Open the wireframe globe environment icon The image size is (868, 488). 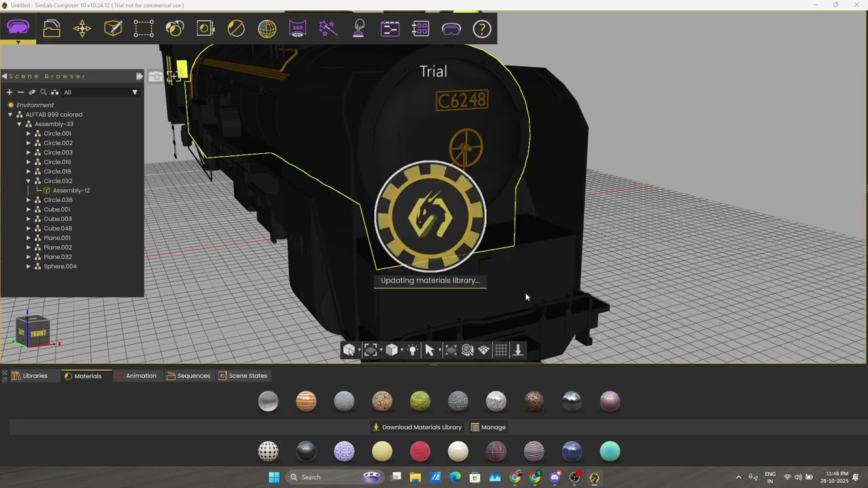[x=267, y=28]
